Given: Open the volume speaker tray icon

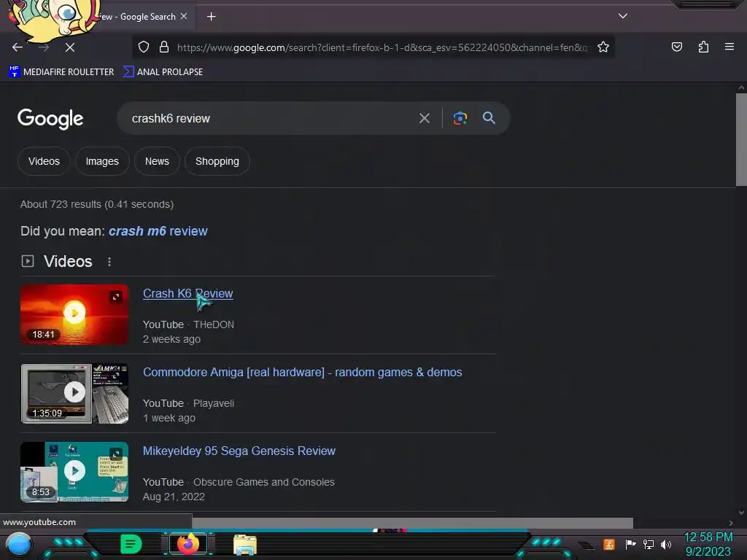Looking at the screenshot, I should click(666, 544).
